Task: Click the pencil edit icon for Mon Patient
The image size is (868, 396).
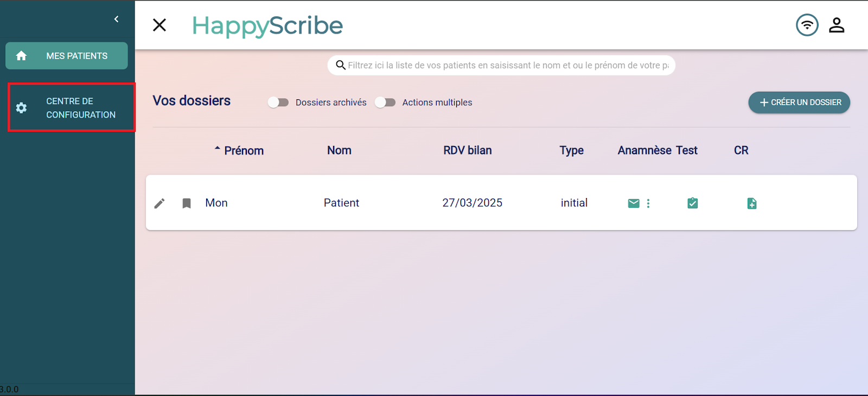Action: [x=159, y=203]
